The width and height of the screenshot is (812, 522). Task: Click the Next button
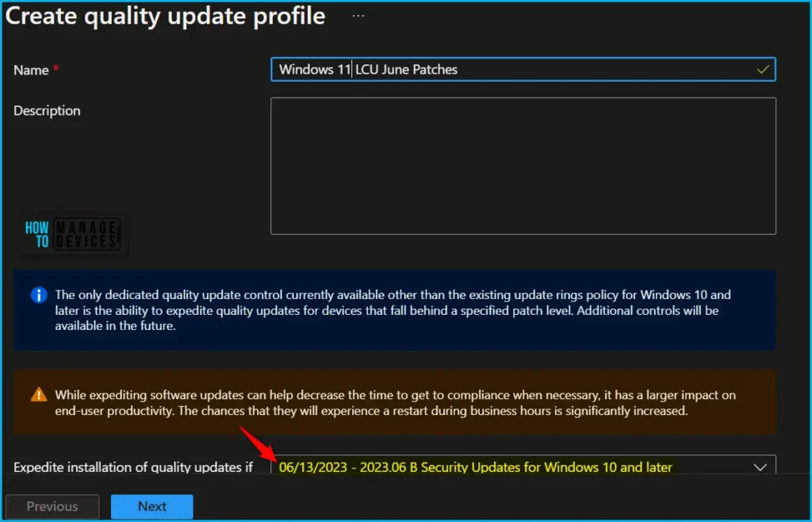click(151, 506)
